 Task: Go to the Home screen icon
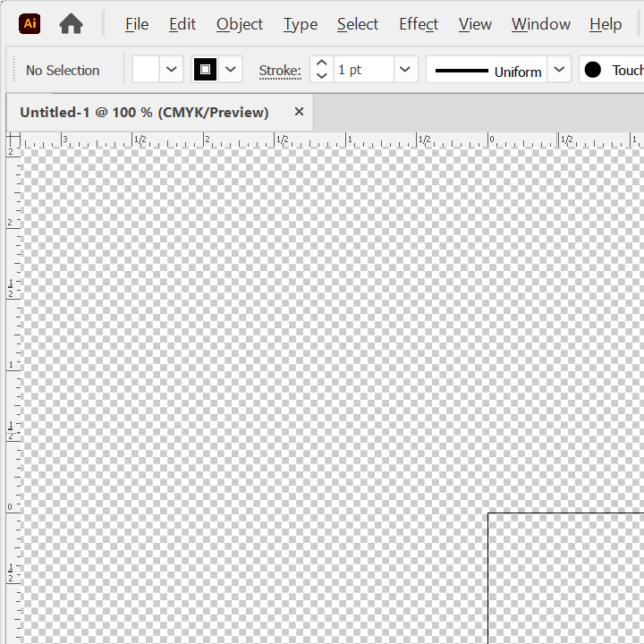coord(71,23)
